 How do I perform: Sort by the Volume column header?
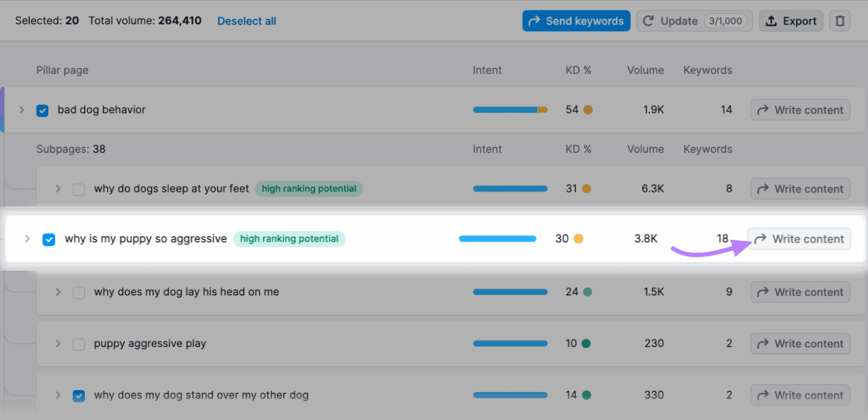[645, 70]
